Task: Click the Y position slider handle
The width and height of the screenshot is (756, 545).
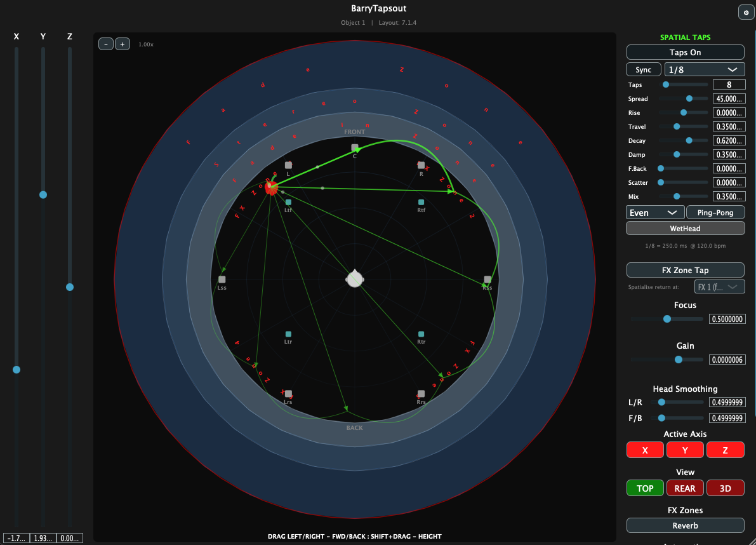Action: pyautogui.click(x=43, y=195)
